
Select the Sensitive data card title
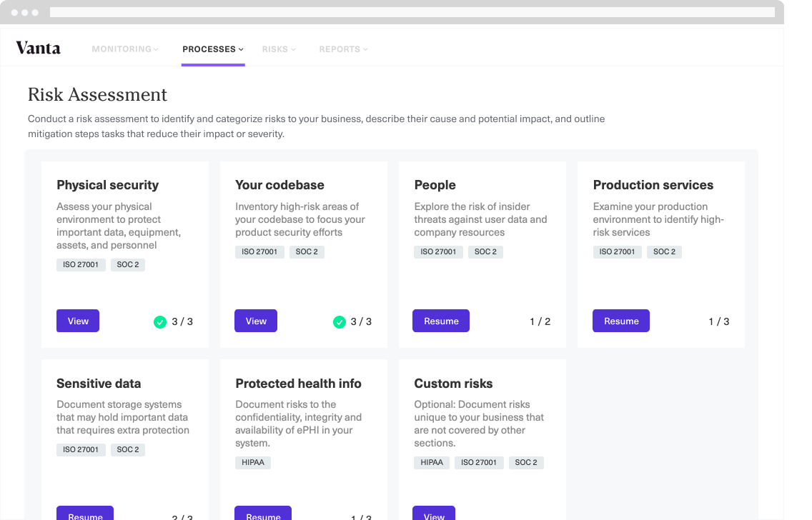[99, 384]
